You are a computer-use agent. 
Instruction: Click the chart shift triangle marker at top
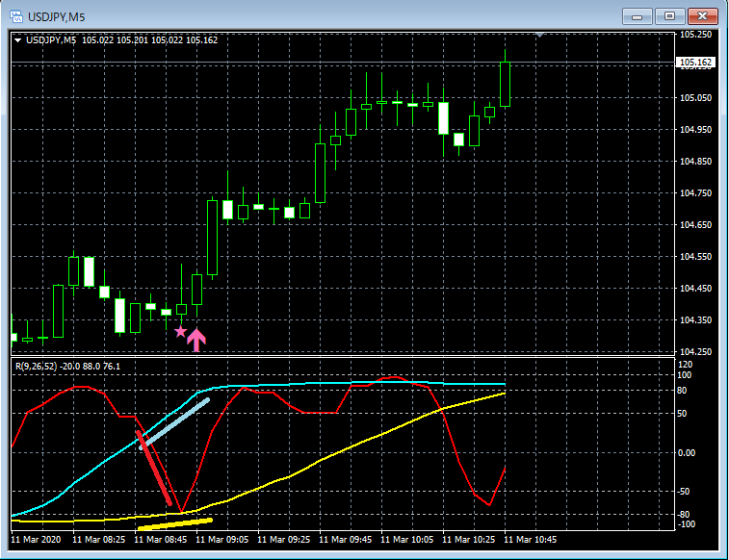pos(539,35)
